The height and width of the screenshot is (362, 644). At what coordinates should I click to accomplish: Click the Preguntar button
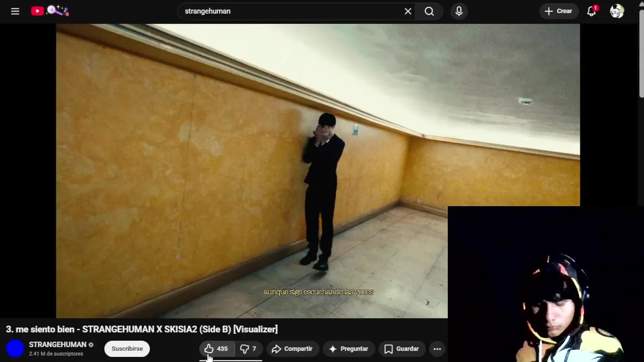pyautogui.click(x=349, y=348)
